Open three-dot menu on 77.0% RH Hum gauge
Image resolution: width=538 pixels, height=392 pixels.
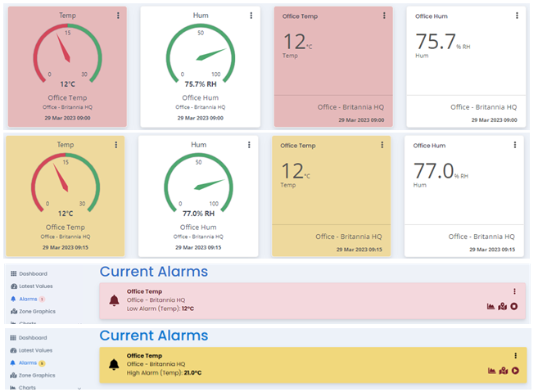pos(249,145)
